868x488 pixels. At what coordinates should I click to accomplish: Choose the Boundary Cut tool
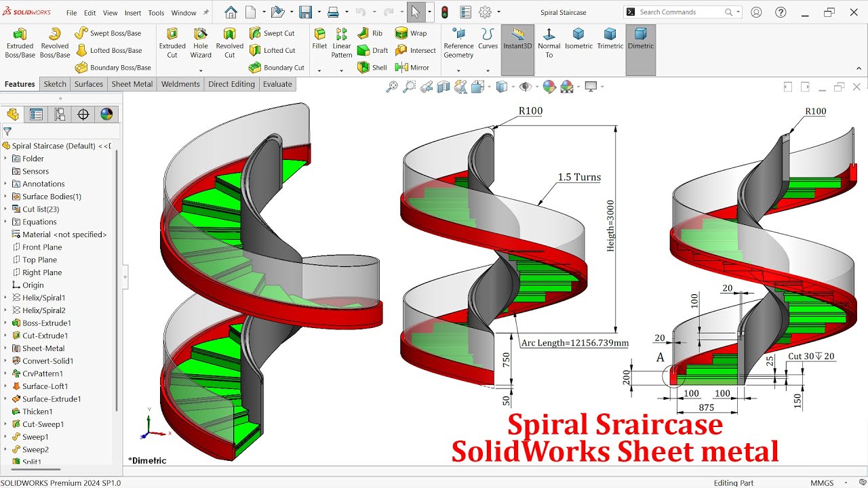coord(277,67)
